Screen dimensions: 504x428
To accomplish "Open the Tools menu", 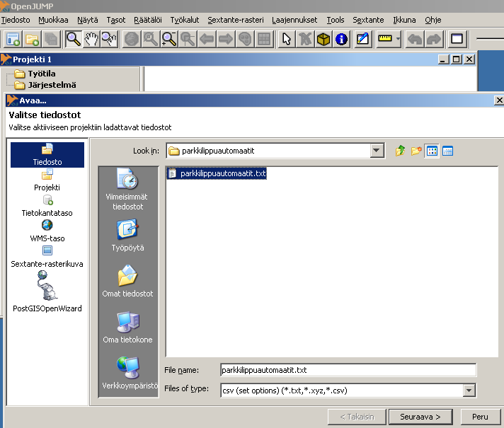I will [x=336, y=20].
